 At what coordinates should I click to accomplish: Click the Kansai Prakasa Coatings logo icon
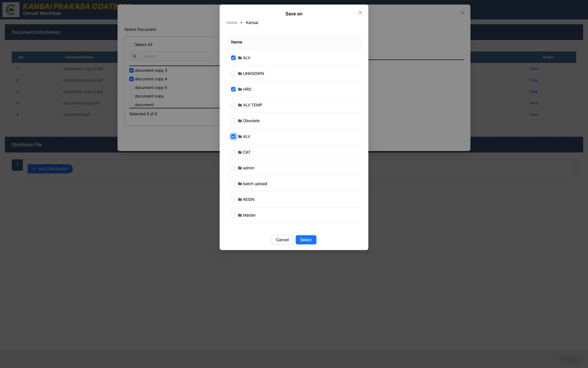pos(11,9)
